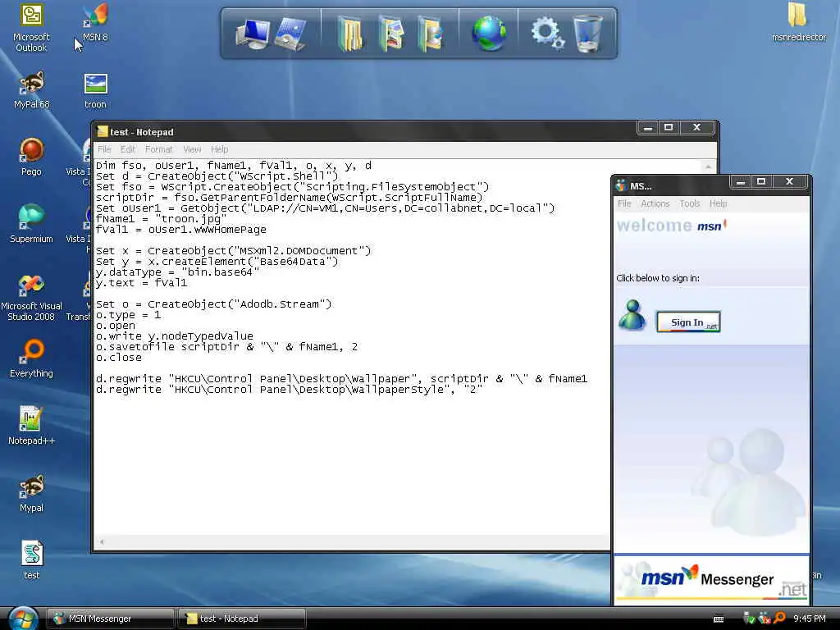Place cursor in line 'o.type = 1'

128,315
